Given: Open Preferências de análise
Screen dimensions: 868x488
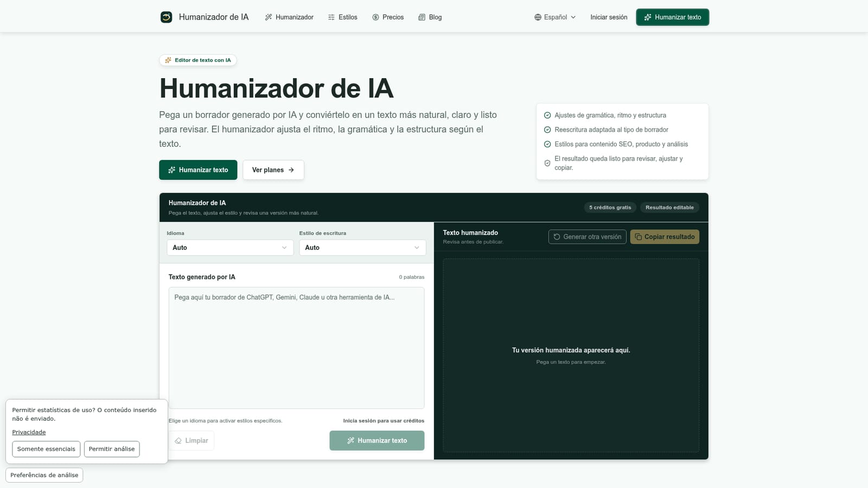Looking at the screenshot, I should pos(44,475).
